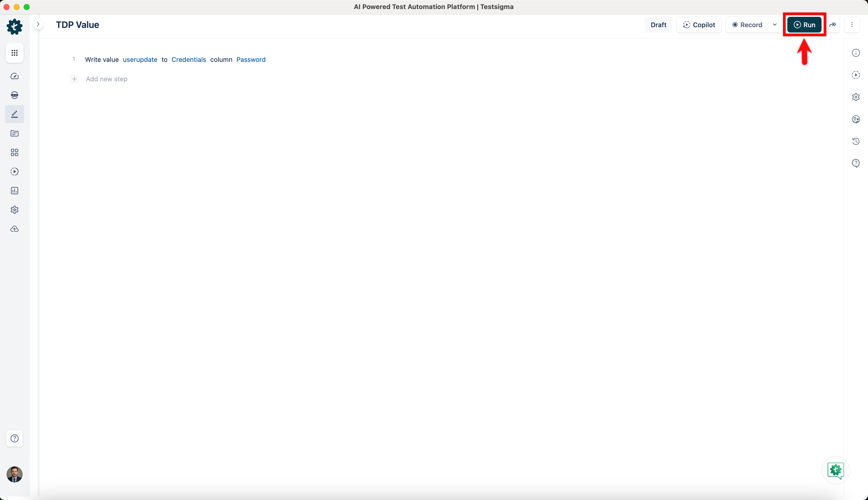Expand the collapsed left navigation panel
868x500 pixels.
point(38,24)
